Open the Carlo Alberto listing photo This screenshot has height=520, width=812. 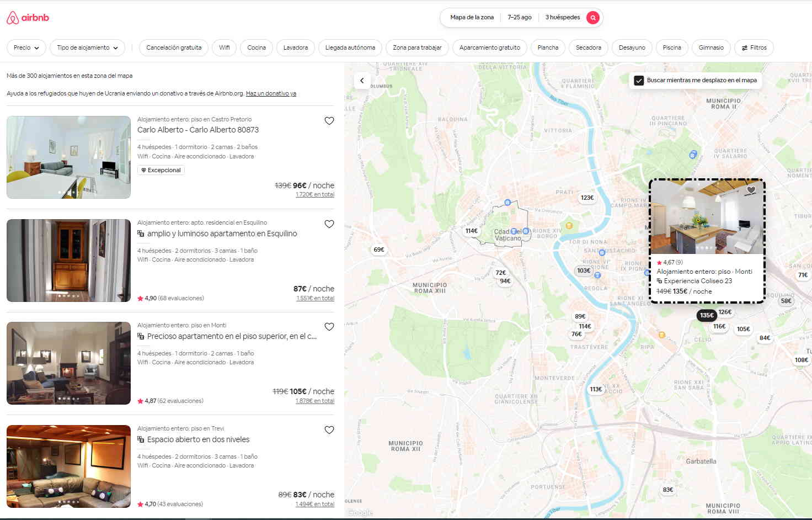pyautogui.click(x=68, y=157)
